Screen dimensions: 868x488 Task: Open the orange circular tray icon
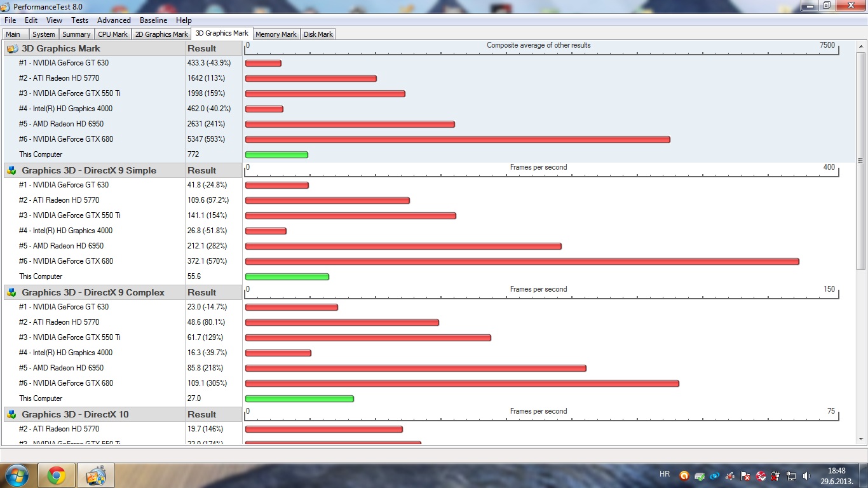684,475
